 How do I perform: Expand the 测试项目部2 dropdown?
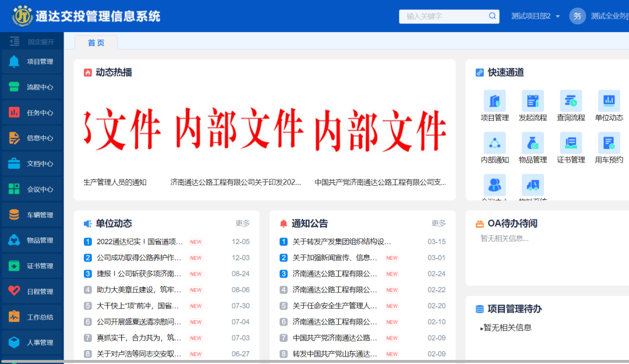pos(536,16)
